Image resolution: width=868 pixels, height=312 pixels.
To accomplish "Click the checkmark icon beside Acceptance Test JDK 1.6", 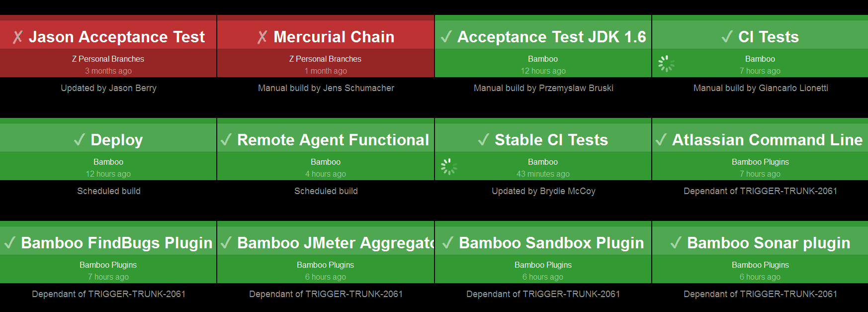I will [446, 37].
